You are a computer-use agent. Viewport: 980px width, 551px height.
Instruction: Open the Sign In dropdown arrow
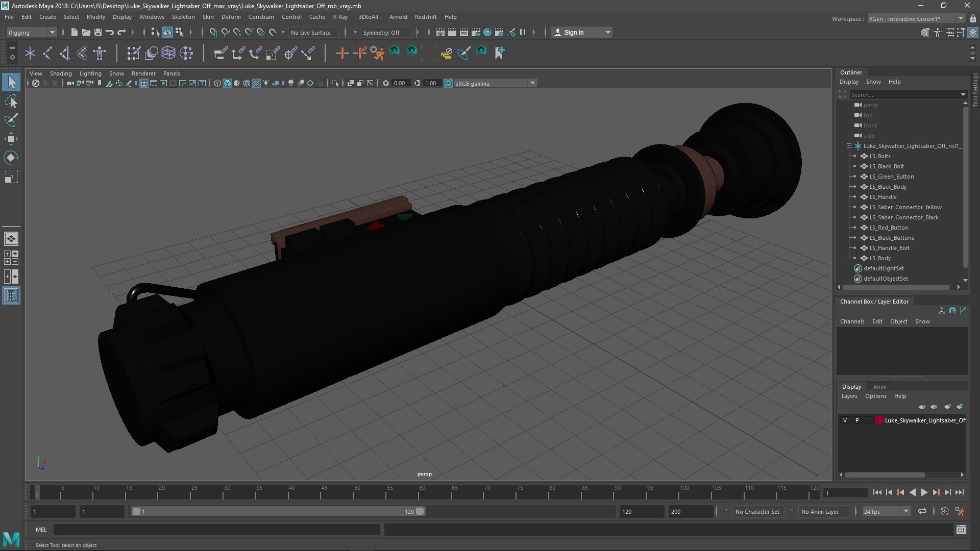[607, 32]
